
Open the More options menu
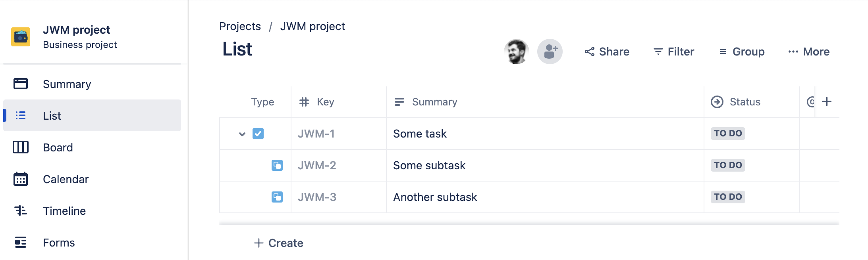[809, 52]
